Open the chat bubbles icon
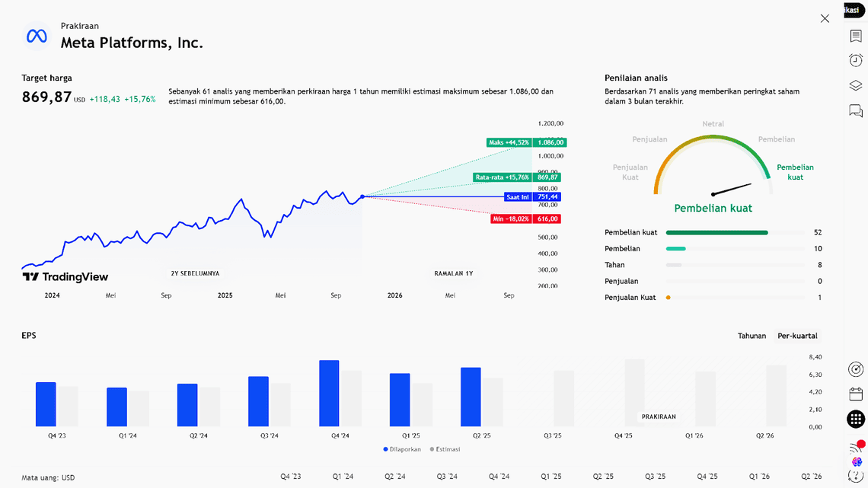The width and height of the screenshot is (868, 488). (x=856, y=111)
